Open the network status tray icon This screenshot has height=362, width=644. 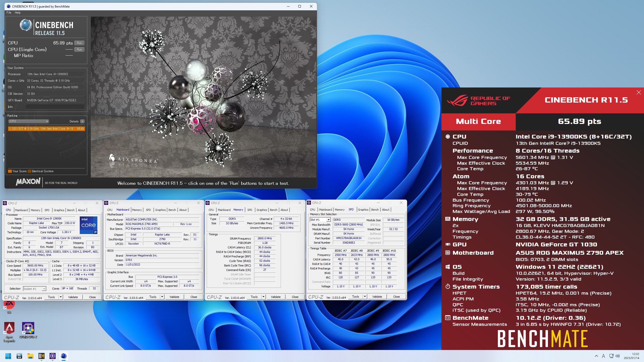(x=611, y=356)
